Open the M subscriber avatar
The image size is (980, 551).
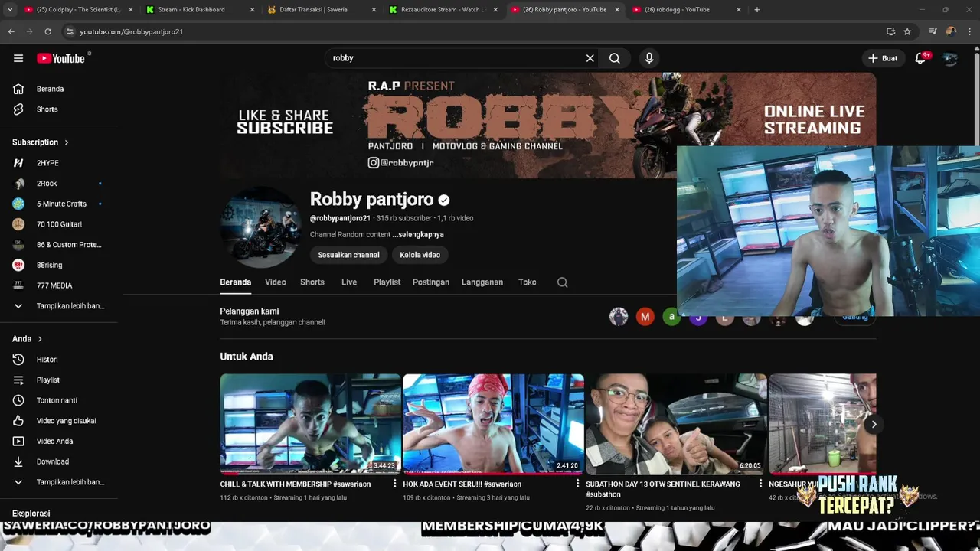click(x=645, y=316)
